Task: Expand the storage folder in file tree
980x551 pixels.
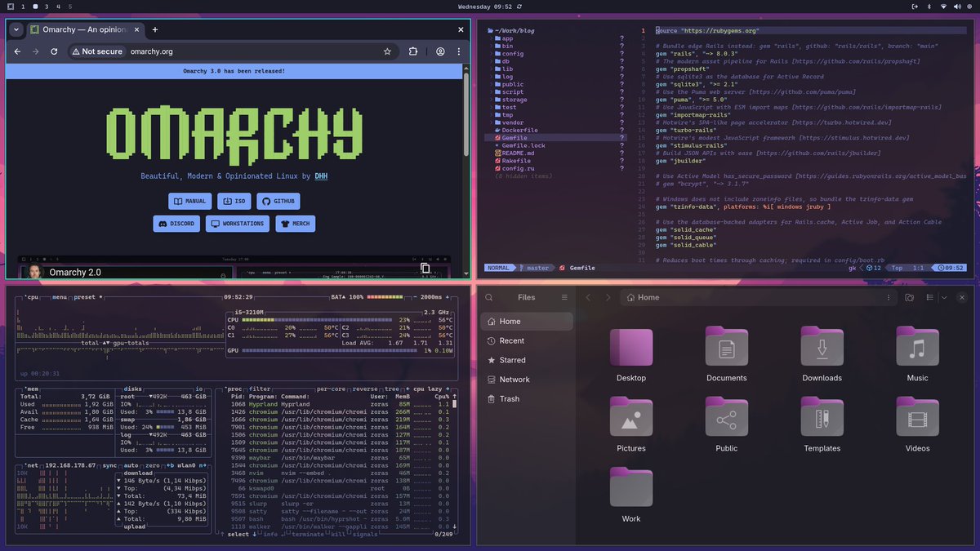Action: 514,100
